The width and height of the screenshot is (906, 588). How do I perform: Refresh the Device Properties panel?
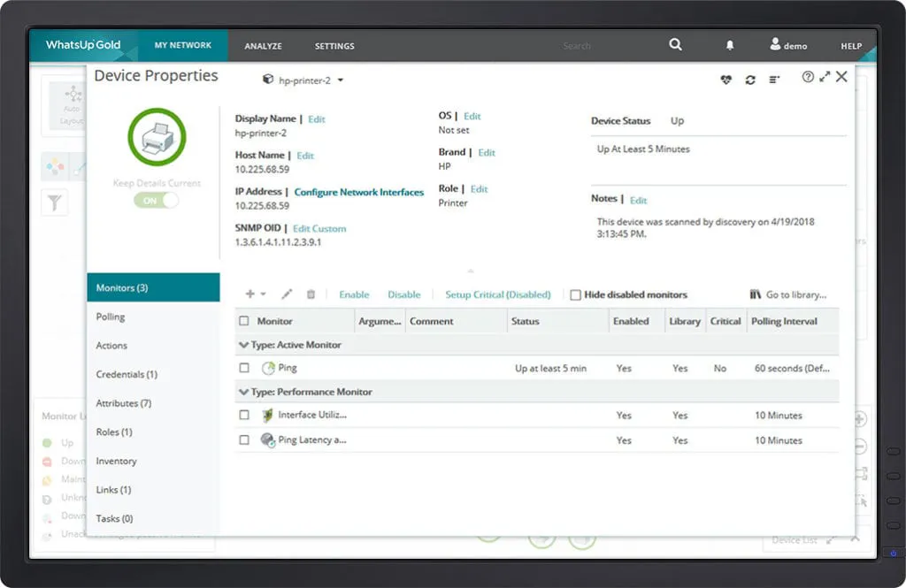click(750, 79)
